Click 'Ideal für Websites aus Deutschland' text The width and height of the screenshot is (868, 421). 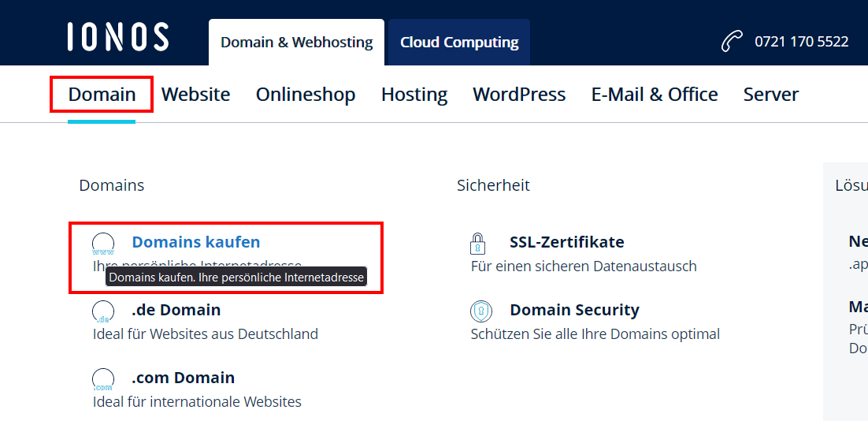click(x=206, y=334)
